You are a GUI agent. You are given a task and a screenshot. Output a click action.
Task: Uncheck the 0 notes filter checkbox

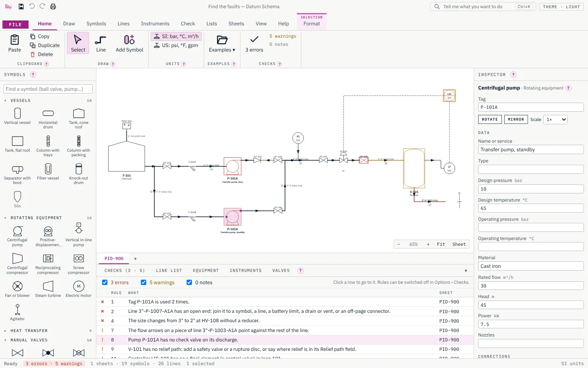click(189, 283)
